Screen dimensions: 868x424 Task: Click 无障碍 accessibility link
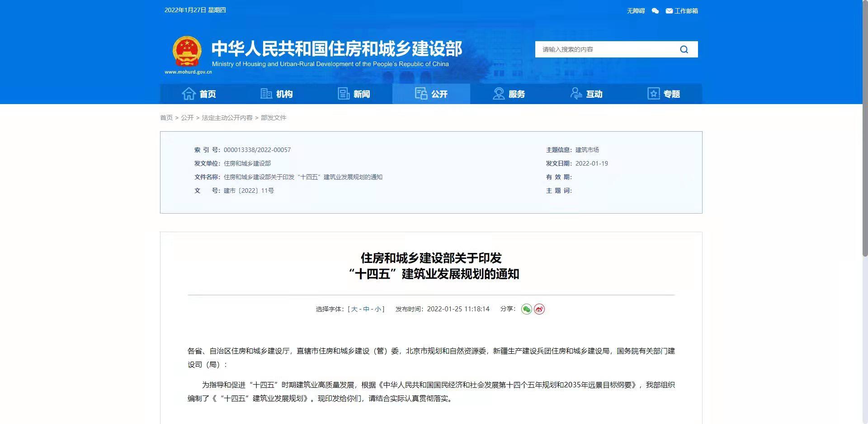(x=636, y=11)
